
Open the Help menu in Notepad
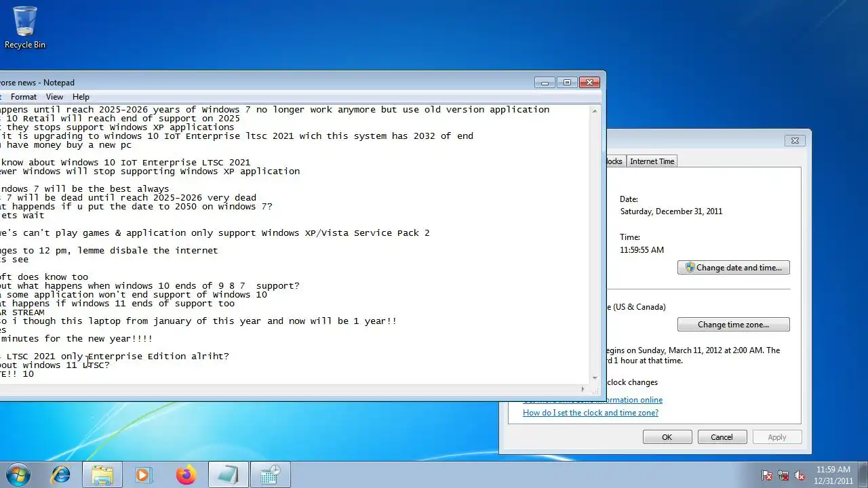point(81,97)
